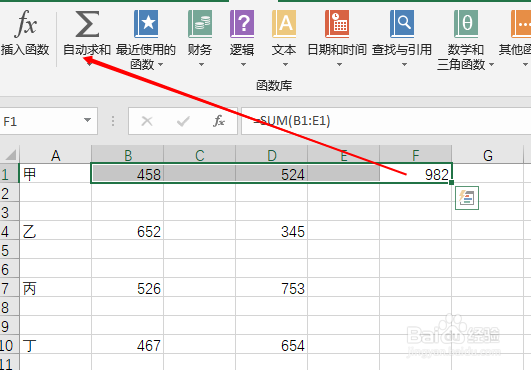Open Date and Time (日期和时间) functions icon
The image size is (531, 370).
coord(337,24)
